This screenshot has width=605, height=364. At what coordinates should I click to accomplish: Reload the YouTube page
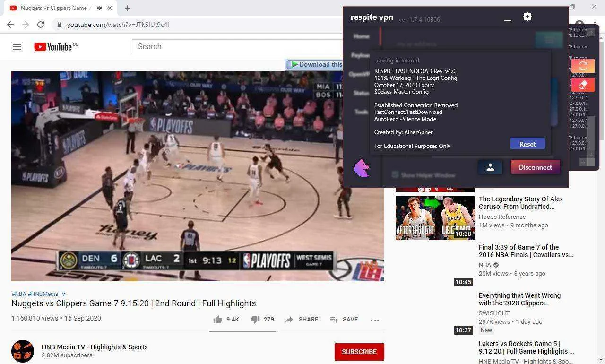coord(41,25)
